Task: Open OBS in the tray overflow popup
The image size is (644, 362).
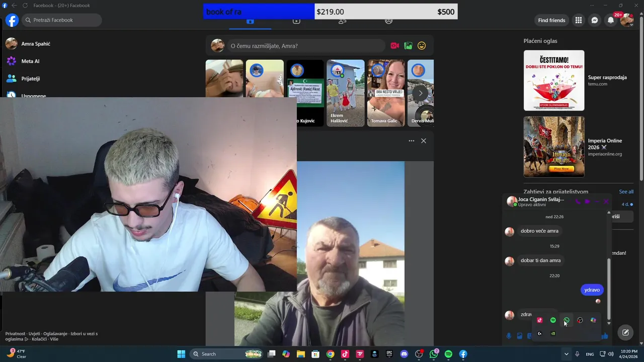Action: [x=580, y=320]
